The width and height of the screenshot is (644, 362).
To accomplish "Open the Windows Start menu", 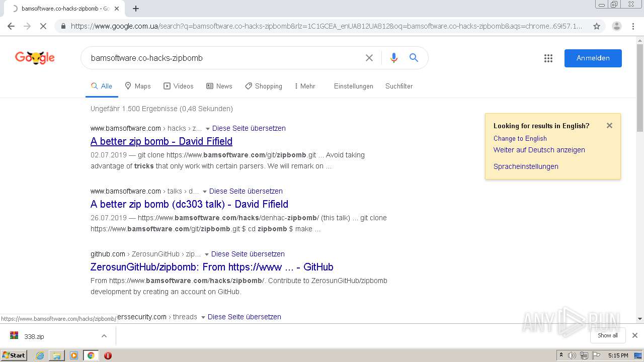I will (14, 355).
